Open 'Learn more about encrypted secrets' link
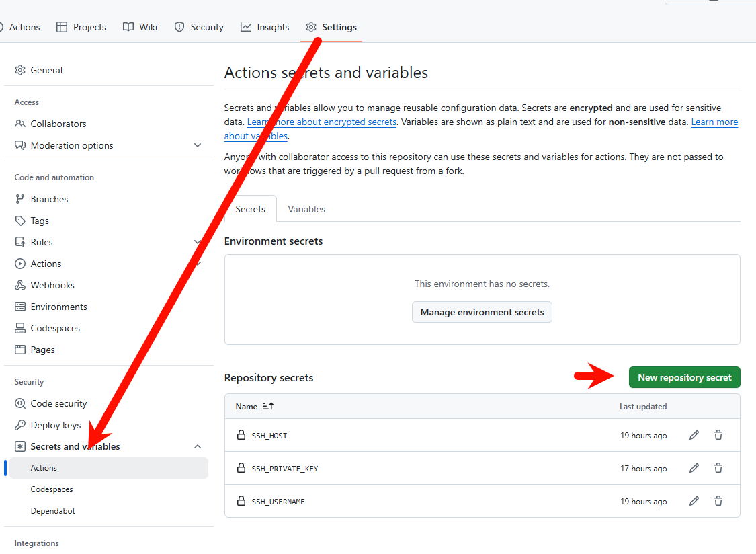756x554 pixels. point(322,122)
